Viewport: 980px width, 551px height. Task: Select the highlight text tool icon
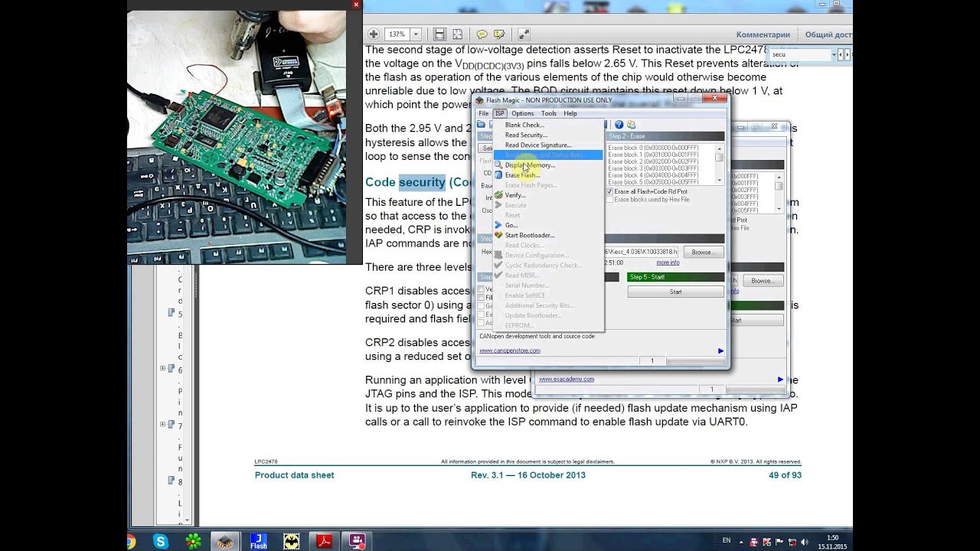tap(499, 34)
